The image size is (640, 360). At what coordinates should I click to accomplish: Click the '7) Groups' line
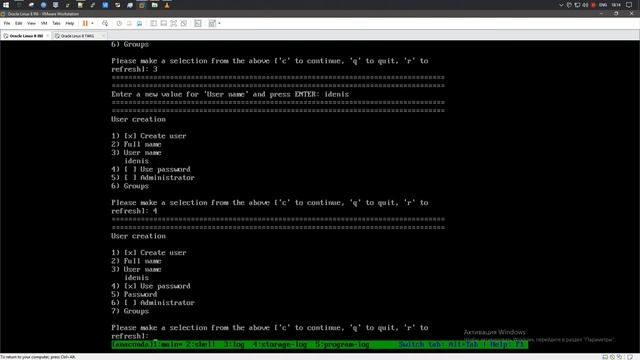pos(130,311)
